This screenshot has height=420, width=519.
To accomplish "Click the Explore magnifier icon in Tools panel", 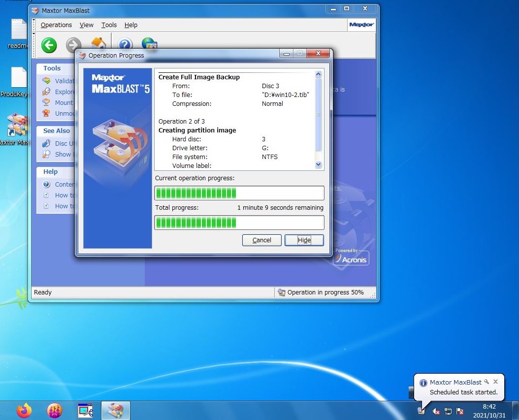I will (x=46, y=92).
